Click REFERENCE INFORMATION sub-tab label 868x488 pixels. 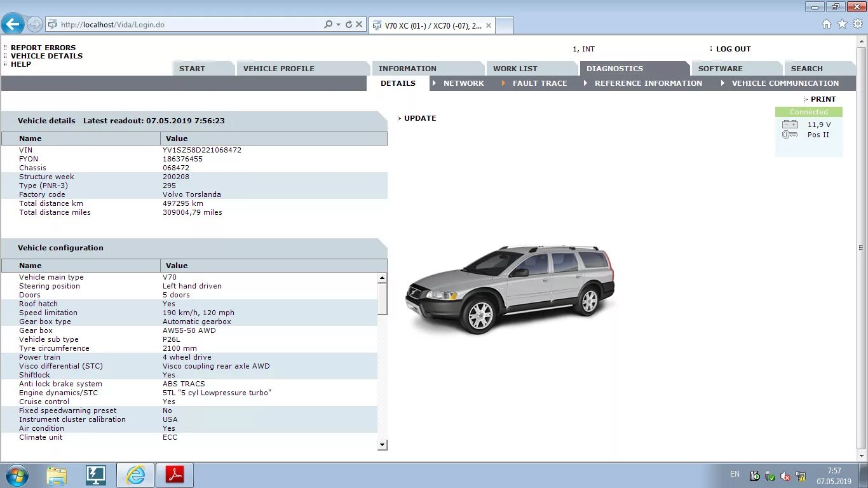(x=649, y=83)
